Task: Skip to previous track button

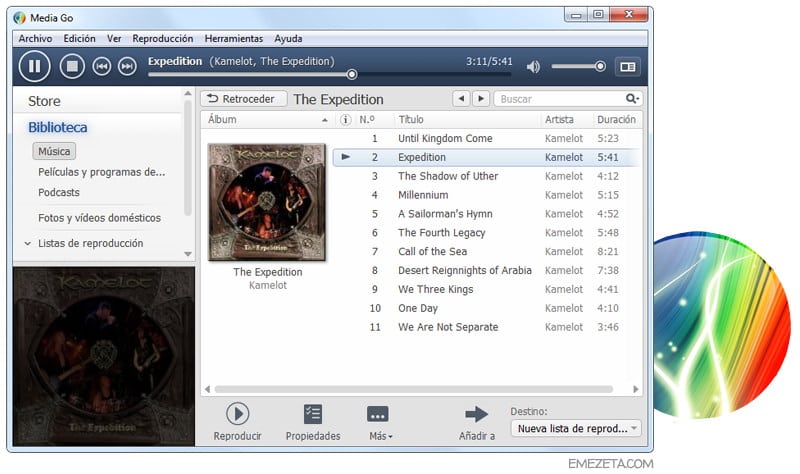Action: point(102,66)
